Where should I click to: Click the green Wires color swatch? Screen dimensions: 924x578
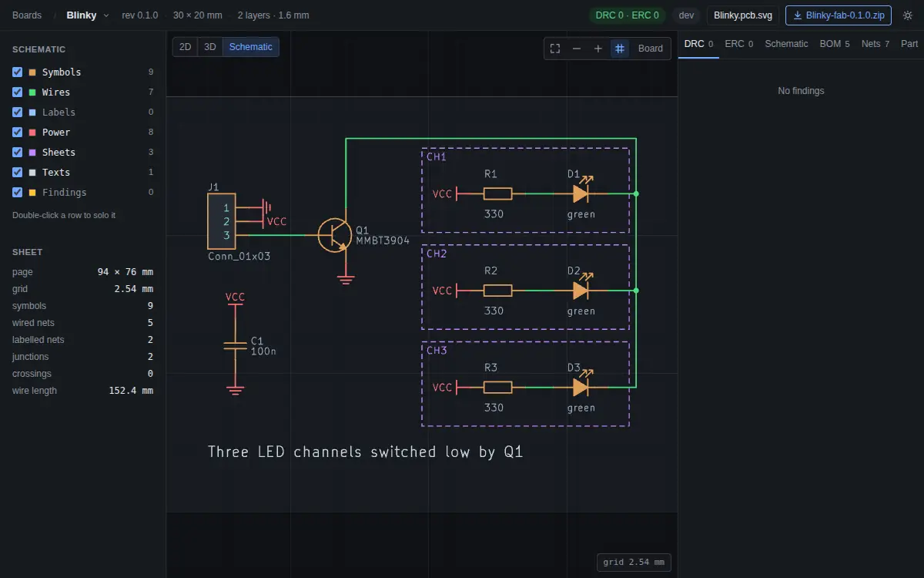(32, 92)
